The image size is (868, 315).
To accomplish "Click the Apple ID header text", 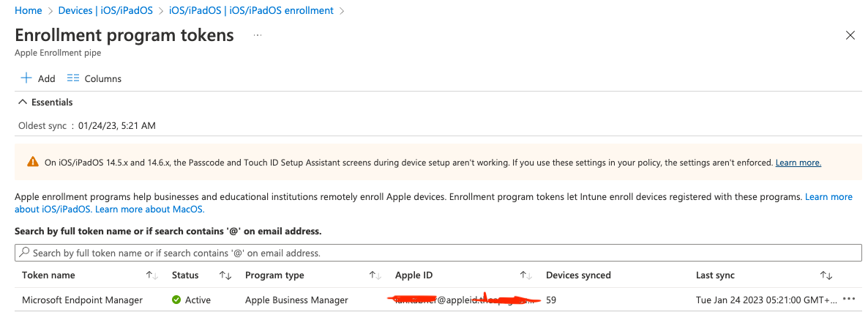I will 414,275.
